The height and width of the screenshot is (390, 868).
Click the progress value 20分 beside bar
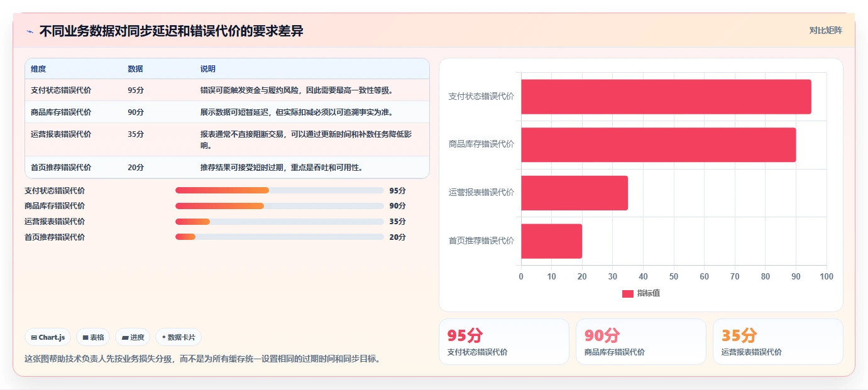point(398,237)
